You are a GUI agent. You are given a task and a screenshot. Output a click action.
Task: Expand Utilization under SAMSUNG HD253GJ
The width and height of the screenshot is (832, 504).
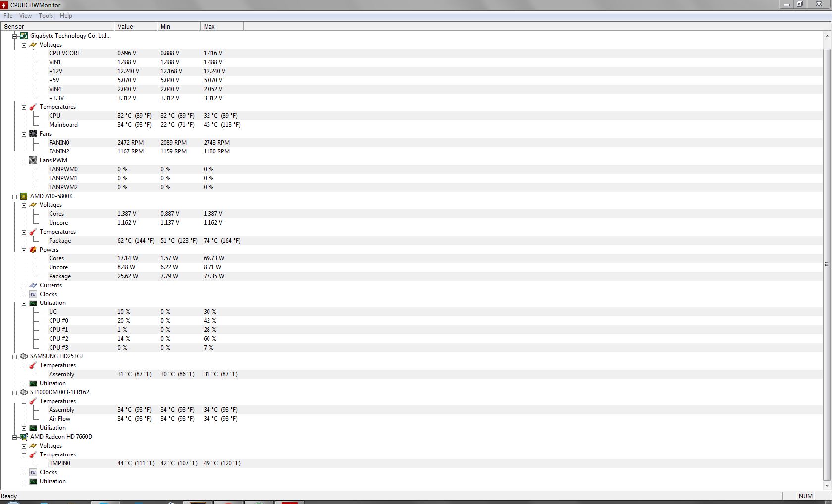pos(24,384)
